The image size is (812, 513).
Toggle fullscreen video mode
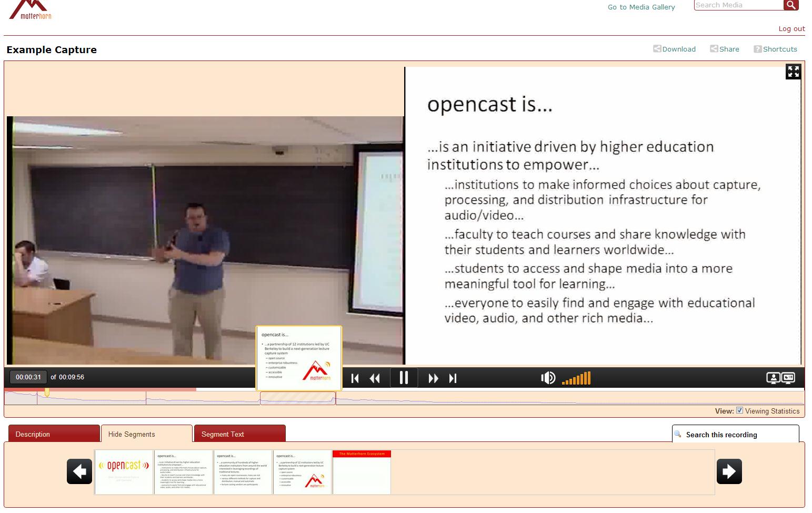[793, 72]
